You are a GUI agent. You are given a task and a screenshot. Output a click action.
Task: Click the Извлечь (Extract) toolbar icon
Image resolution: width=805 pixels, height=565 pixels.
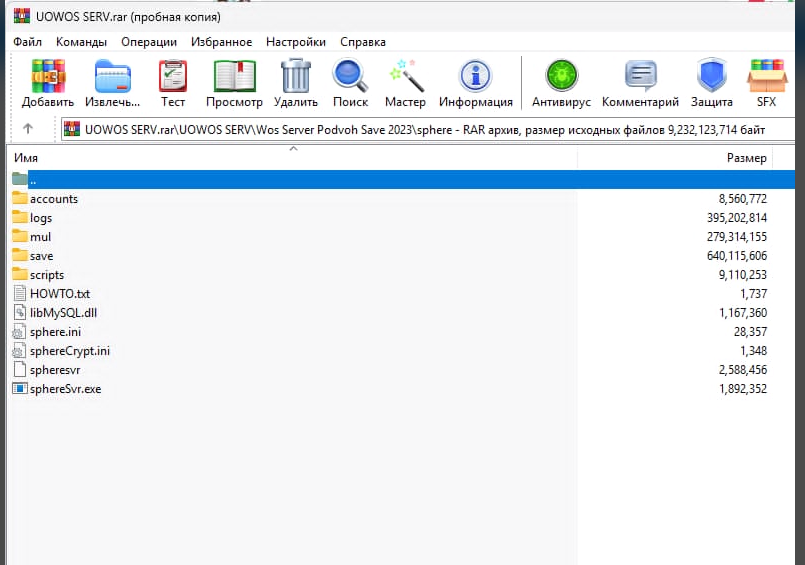112,76
